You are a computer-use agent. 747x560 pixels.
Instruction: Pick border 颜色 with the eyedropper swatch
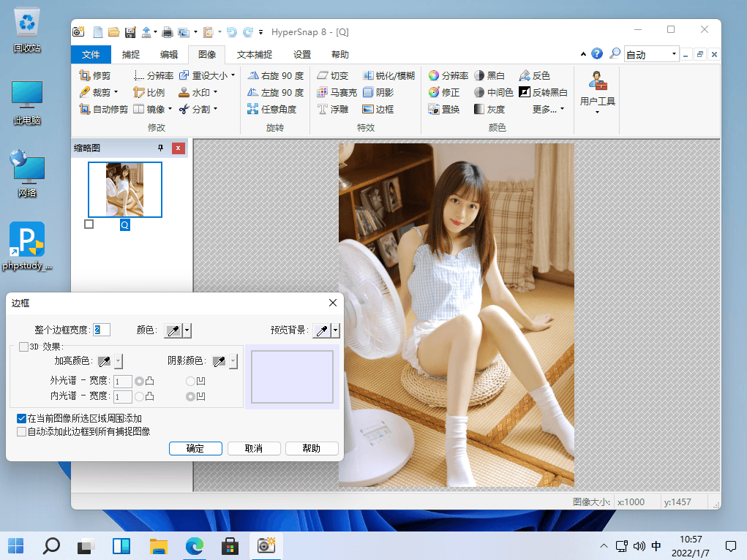(x=173, y=330)
